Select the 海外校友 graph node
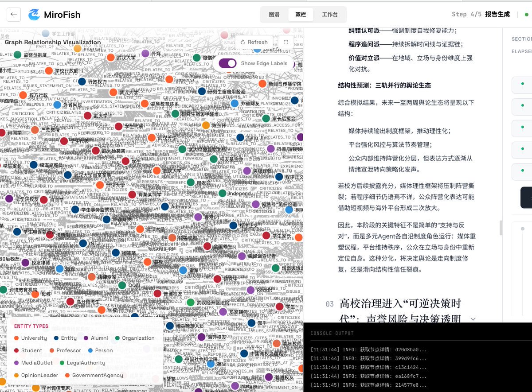532x392 pixels. [x=202, y=337]
